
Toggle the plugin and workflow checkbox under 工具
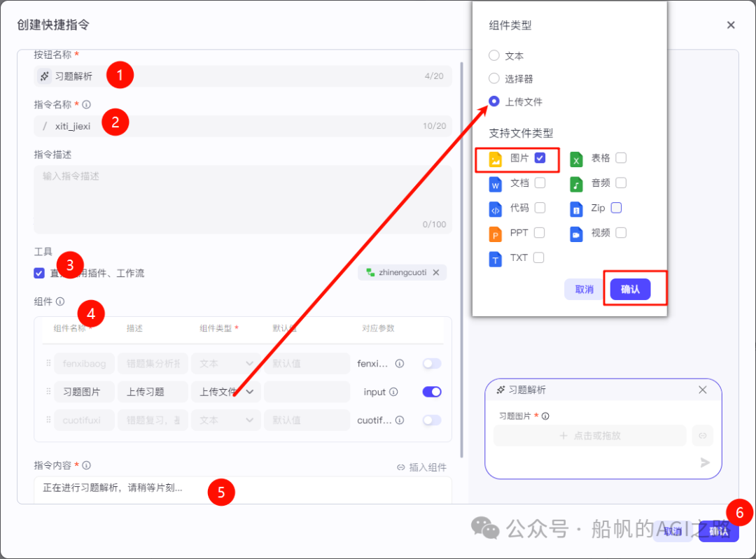39,274
